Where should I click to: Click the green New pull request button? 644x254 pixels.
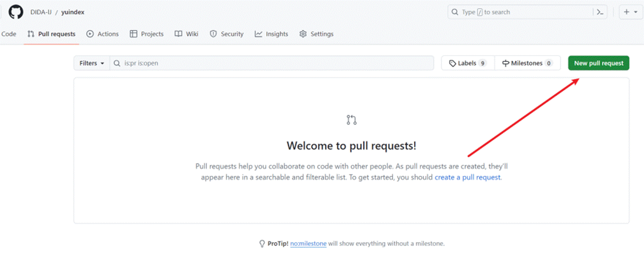[598, 63]
